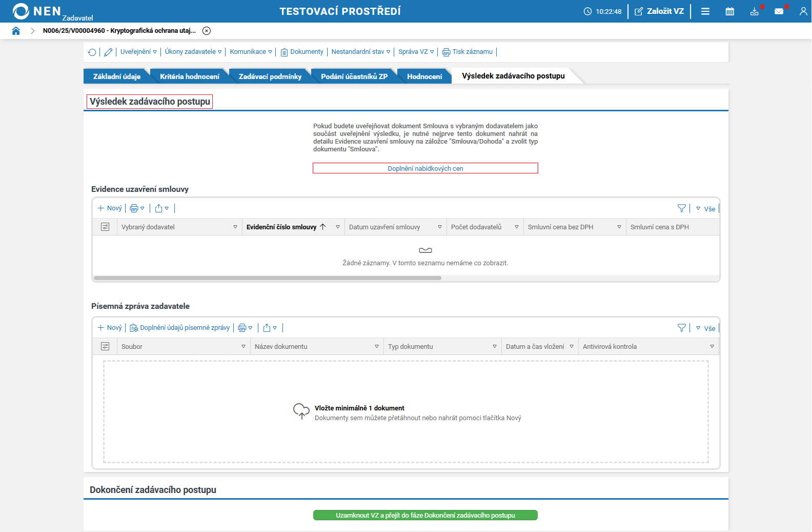Screen dimensions: 812x532
Task: Open column settings icon in Písemná zpráva table
Action: point(105,347)
